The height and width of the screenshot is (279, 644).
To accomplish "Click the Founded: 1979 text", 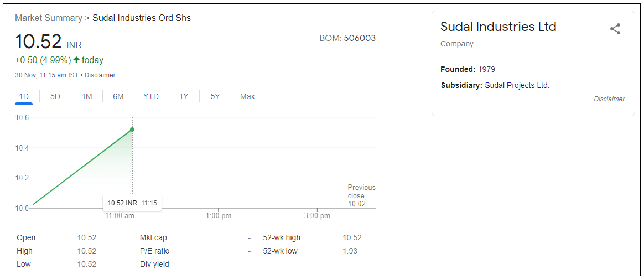I will (468, 69).
